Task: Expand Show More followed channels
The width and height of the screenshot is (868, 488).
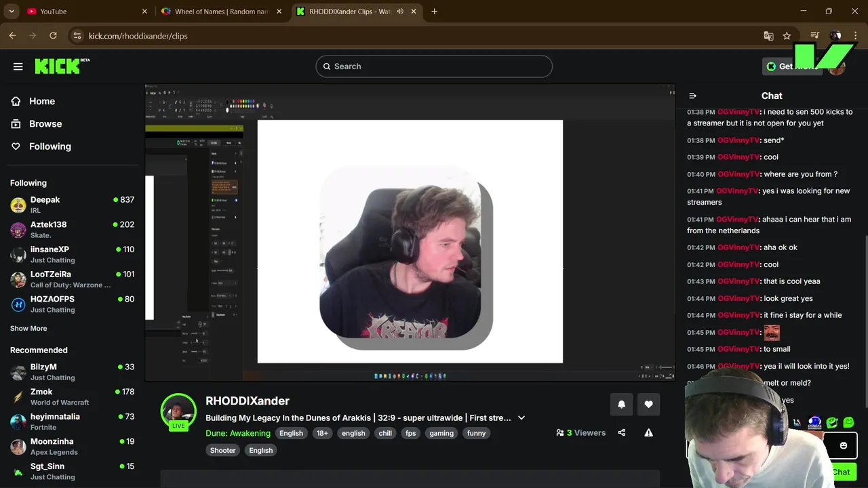Action: tap(28, 328)
